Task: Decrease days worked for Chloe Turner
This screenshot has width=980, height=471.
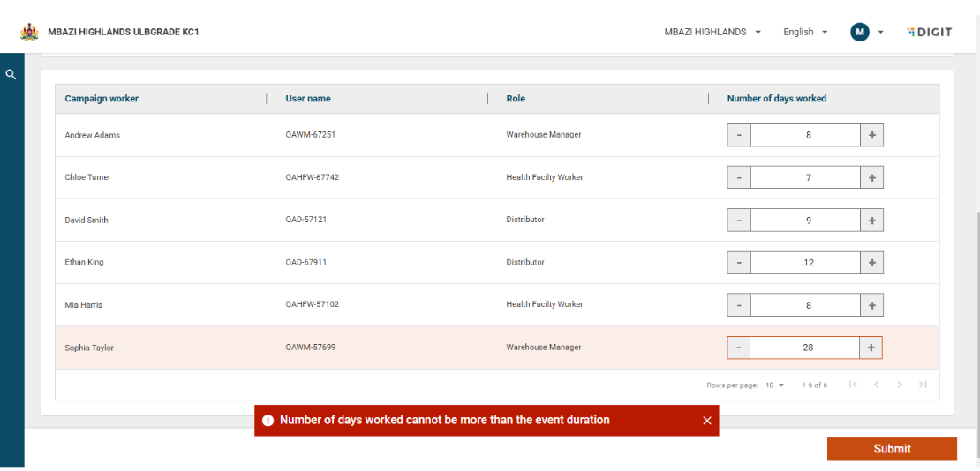Action: coord(739,177)
